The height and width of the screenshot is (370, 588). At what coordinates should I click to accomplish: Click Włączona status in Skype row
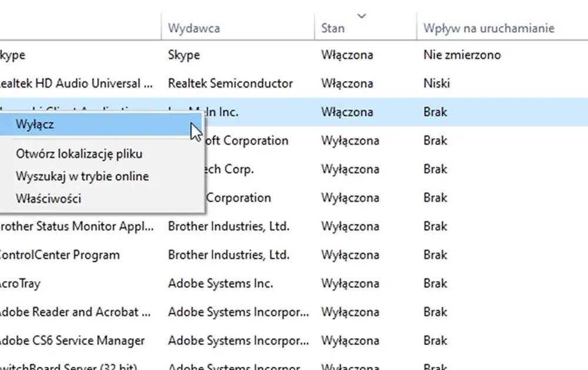pyautogui.click(x=347, y=55)
